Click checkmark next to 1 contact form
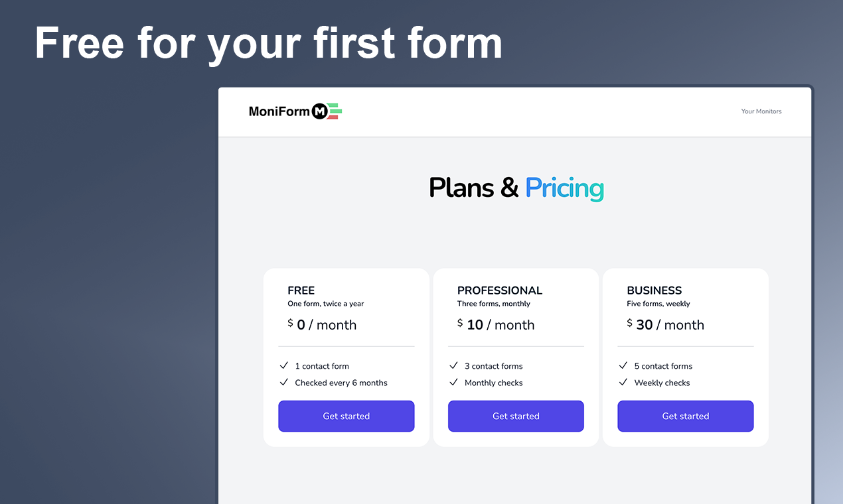This screenshot has height=504, width=843. click(283, 365)
